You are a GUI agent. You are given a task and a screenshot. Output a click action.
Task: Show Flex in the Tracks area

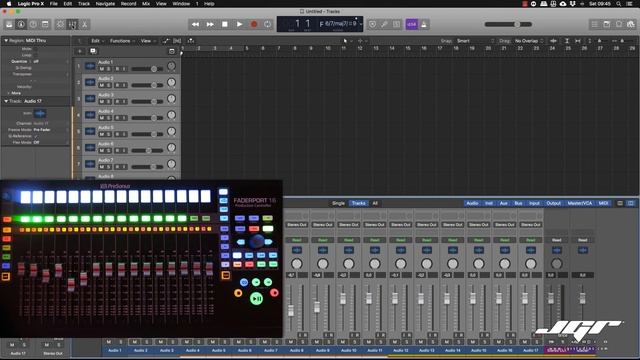tap(177, 41)
